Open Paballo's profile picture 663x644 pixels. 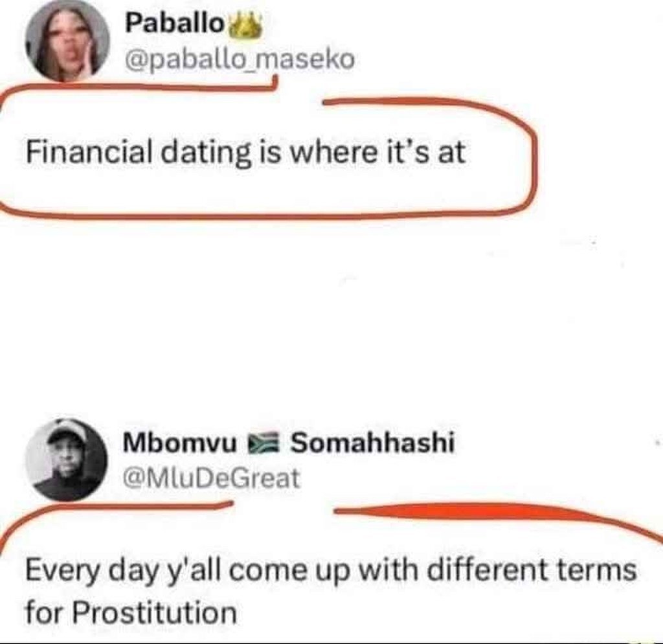pyautogui.click(x=67, y=40)
